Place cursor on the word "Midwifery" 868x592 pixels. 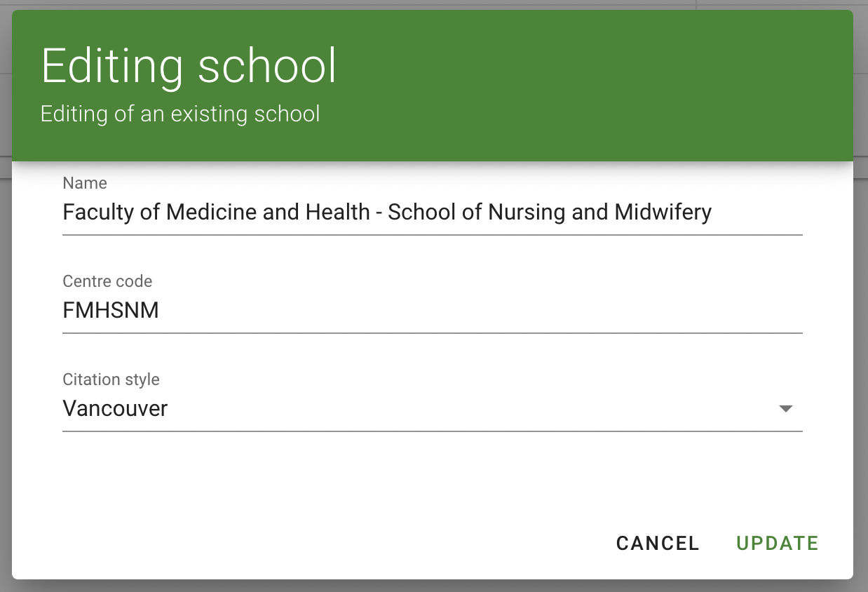tap(663, 212)
